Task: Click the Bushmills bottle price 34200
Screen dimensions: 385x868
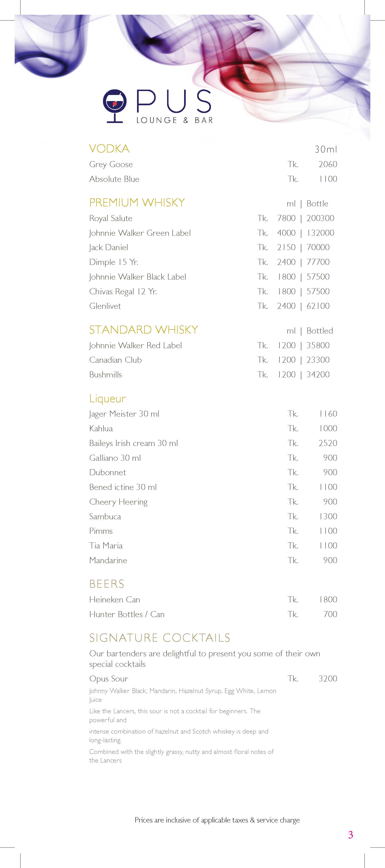Action: pos(318,374)
